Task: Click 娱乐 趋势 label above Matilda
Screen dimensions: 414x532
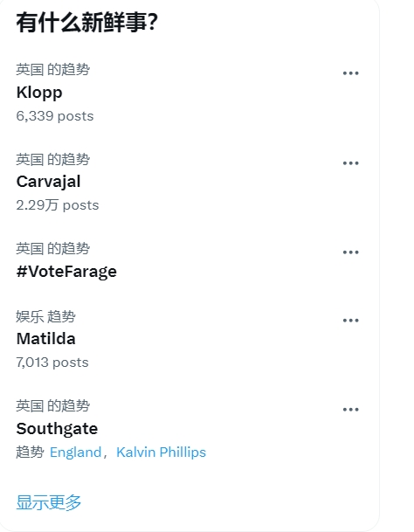Action: 45,316
